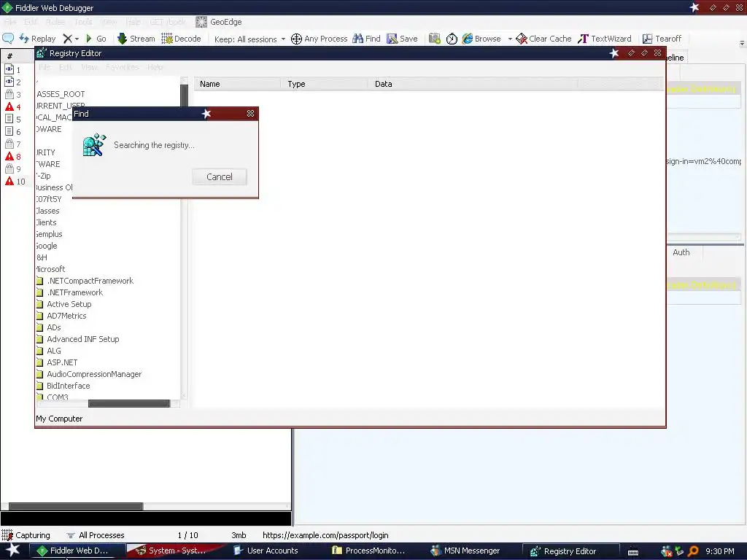Select session 1 in Fiddler list
This screenshot has height=560, width=747.
click(x=13, y=69)
